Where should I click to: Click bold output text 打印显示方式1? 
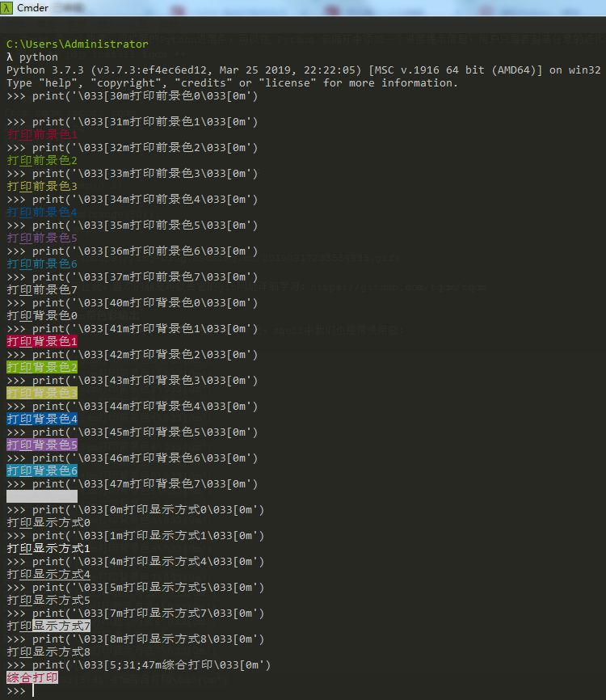coord(48,549)
